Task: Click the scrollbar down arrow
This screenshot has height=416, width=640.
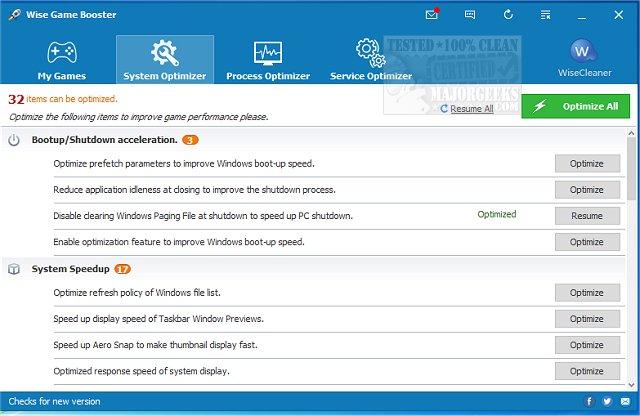Action: tap(631, 385)
